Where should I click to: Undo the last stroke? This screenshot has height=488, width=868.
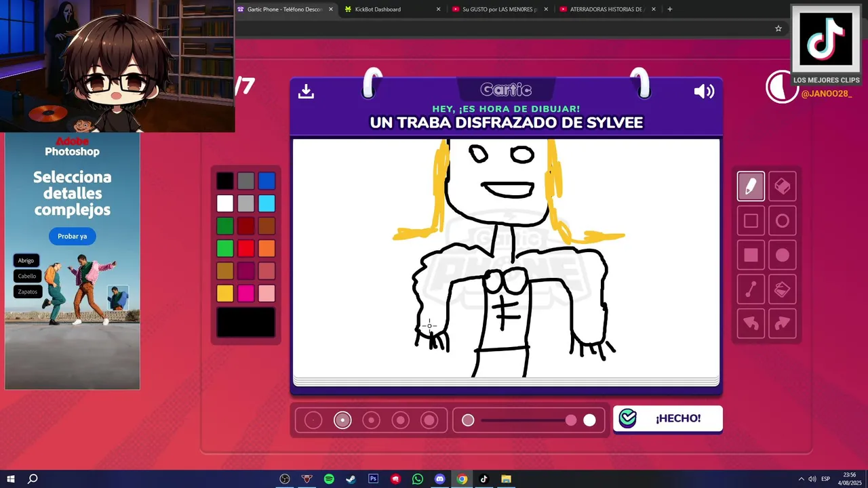(x=751, y=323)
